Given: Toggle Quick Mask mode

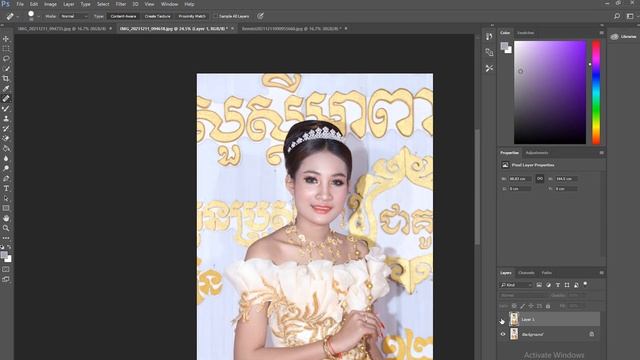Looking at the screenshot, I should pos(6,269).
